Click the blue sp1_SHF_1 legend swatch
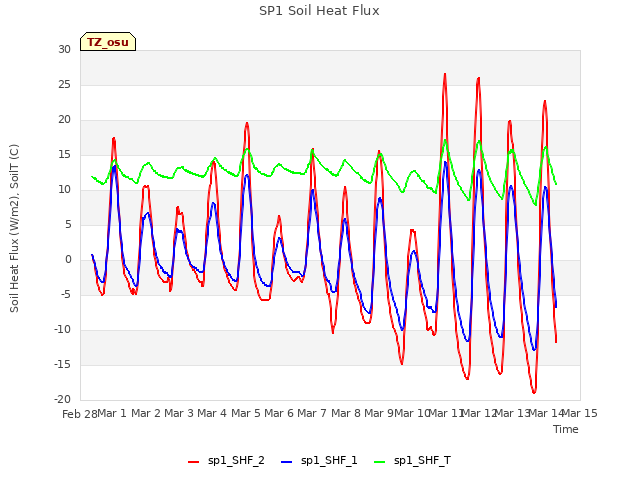Viewport: 640px width, 480px height. coord(287,462)
